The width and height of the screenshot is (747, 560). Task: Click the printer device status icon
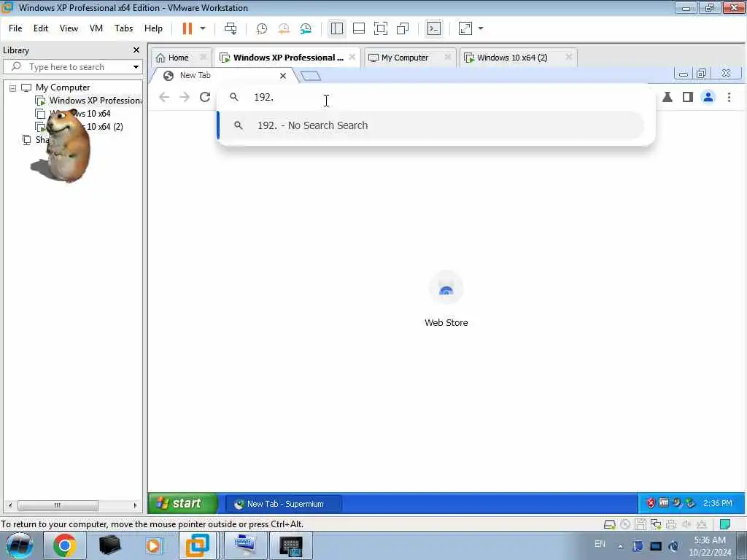click(x=671, y=524)
